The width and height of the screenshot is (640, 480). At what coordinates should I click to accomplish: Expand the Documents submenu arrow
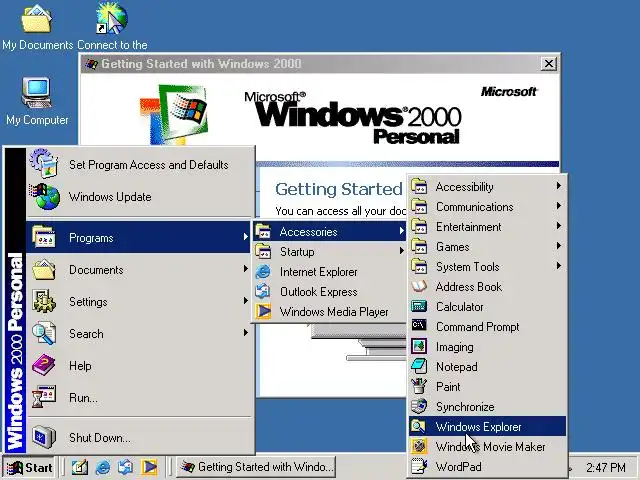tap(245, 269)
